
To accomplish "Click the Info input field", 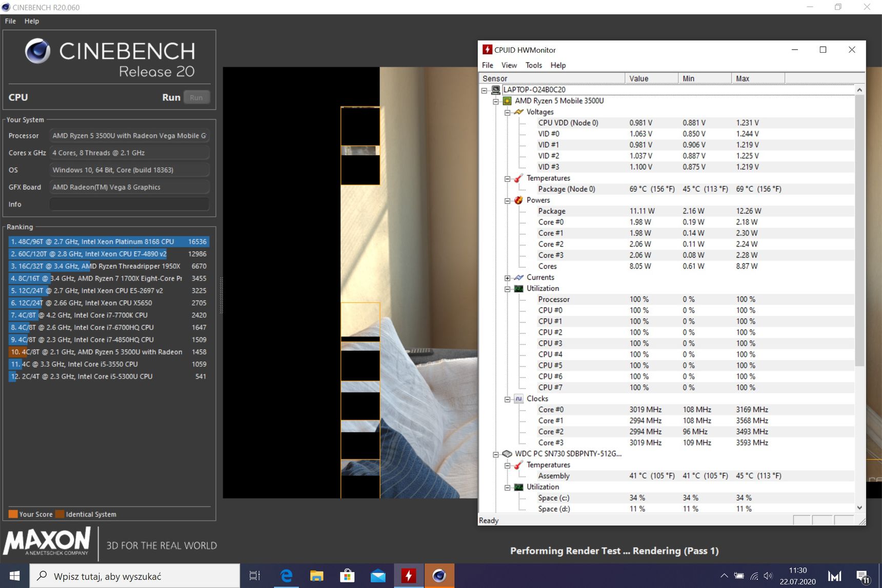I will (129, 204).
